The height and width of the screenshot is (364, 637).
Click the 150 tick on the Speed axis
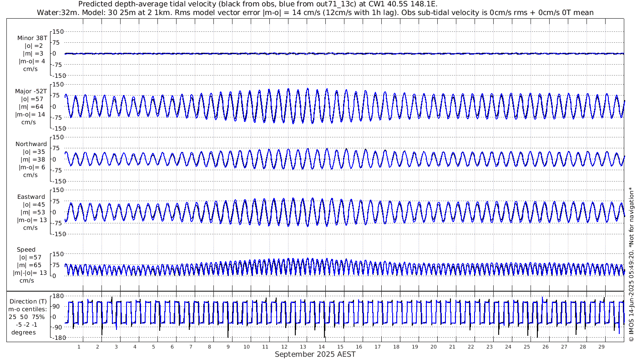tap(57, 254)
